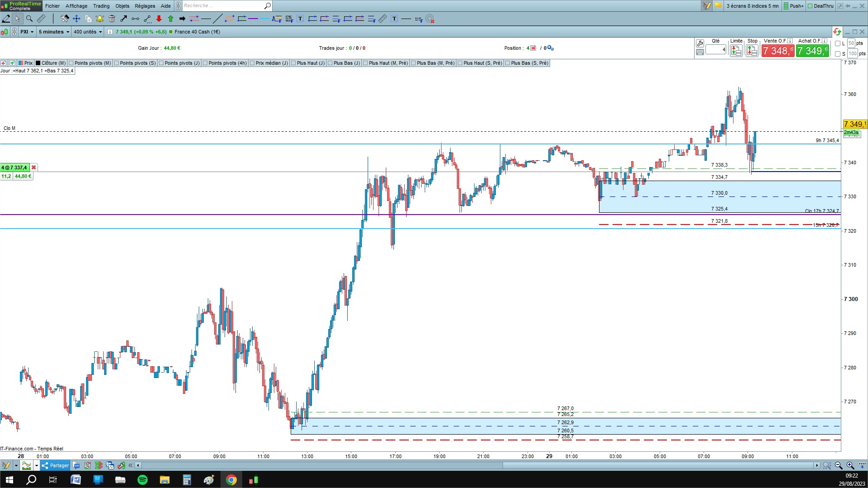Open trading settings wrench icon
This screenshot has width=868, height=488.
point(700,43)
